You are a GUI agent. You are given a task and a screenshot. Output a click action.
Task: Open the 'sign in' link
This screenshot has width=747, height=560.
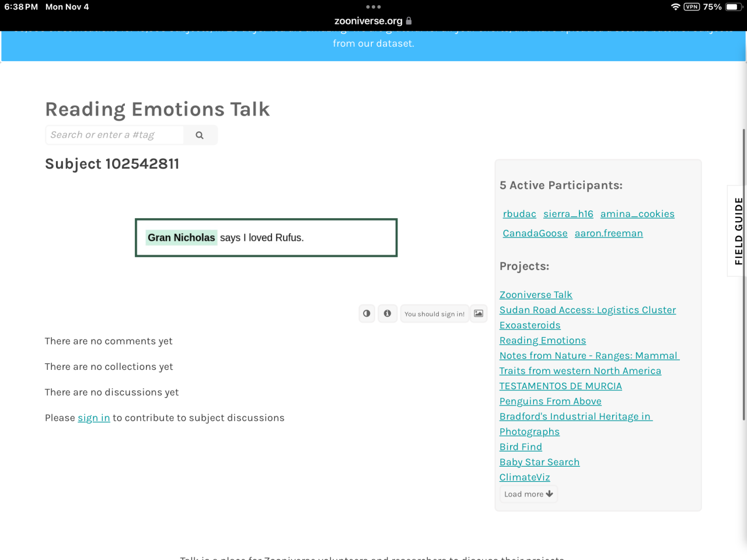(x=94, y=418)
